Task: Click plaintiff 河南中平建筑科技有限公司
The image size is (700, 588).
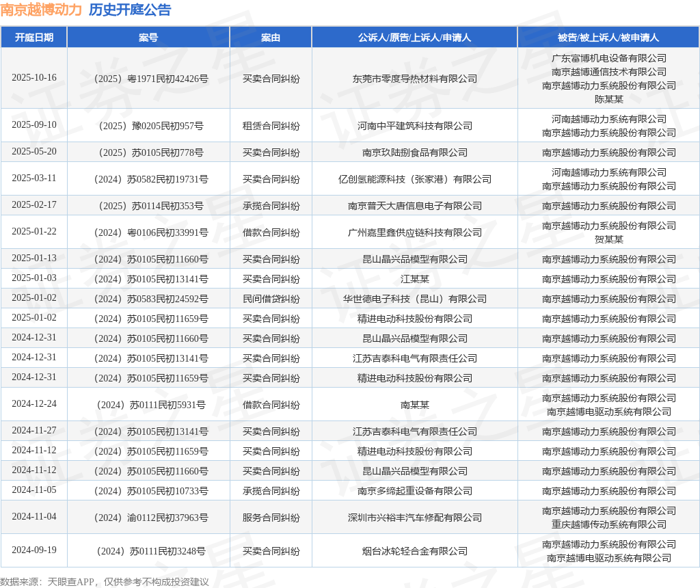Action: (x=414, y=126)
